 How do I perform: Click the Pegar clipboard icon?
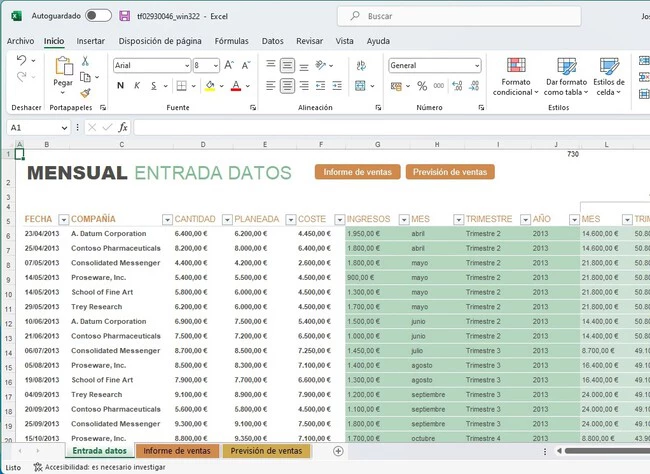63,68
